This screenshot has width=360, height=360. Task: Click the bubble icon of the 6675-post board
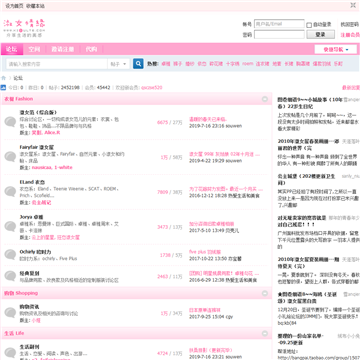(10, 122)
